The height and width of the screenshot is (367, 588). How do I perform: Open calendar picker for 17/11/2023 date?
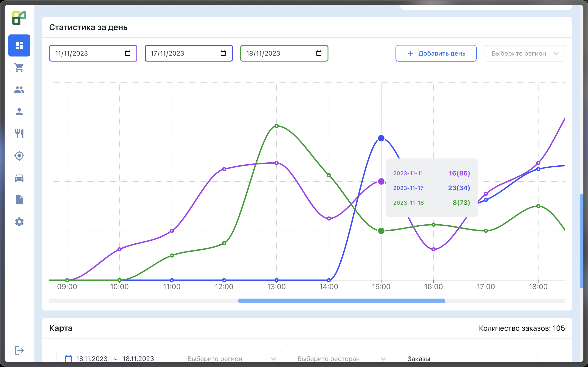pos(223,53)
